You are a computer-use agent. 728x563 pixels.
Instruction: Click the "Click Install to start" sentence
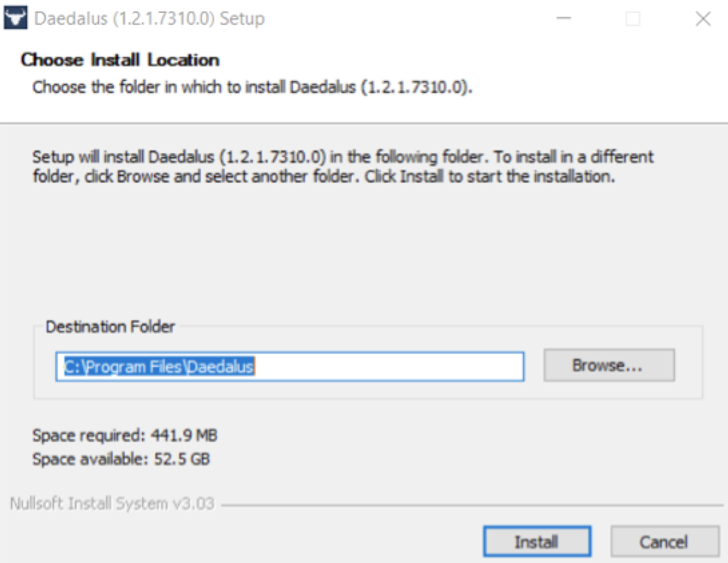coord(489,177)
